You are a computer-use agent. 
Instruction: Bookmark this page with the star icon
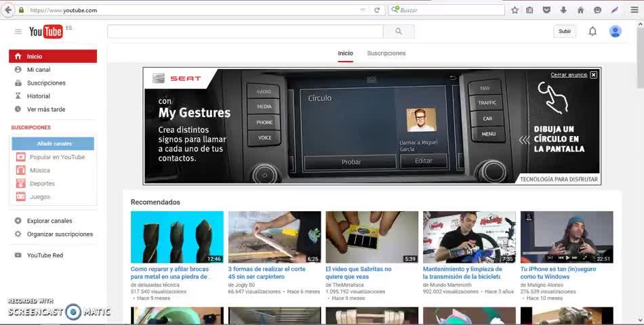(515, 10)
